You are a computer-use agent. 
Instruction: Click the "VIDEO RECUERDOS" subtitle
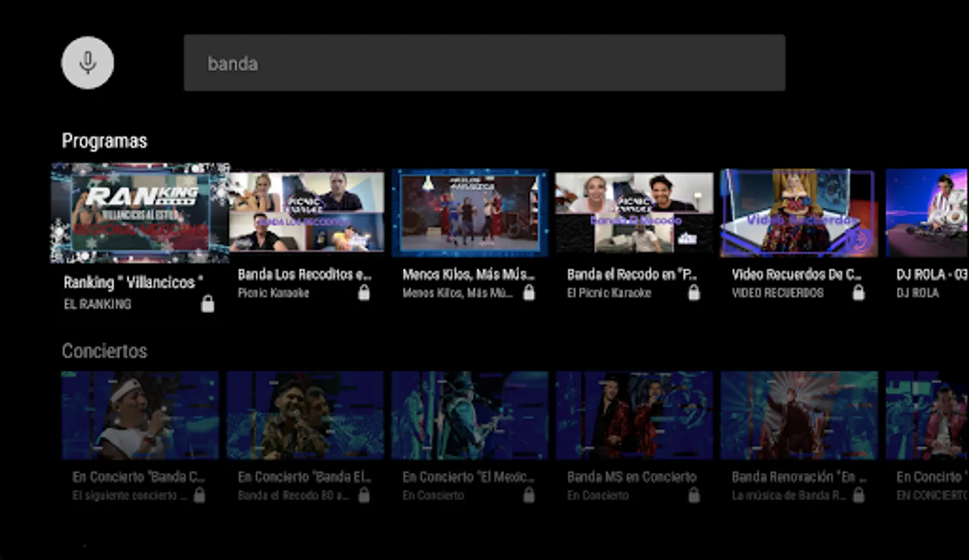coord(777,292)
